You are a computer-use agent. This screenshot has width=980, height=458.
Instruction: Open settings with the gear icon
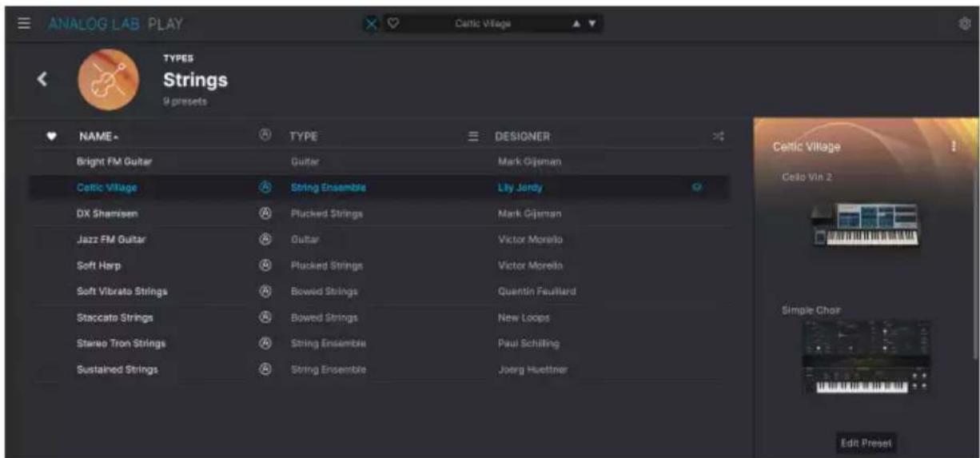tap(964, 24)
